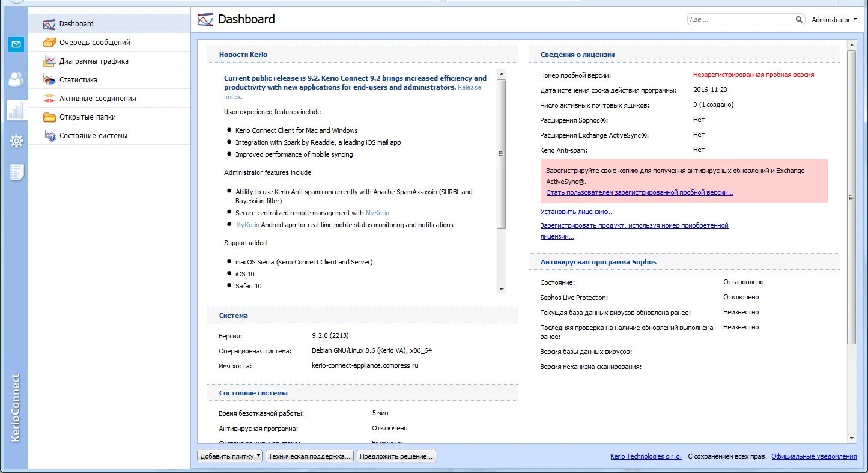
Task: Click the Техническая поддержка button
Action: (310, 456)
